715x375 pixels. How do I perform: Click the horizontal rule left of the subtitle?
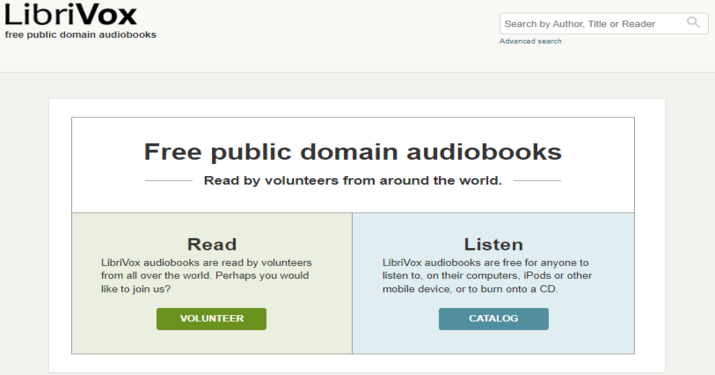169,181
